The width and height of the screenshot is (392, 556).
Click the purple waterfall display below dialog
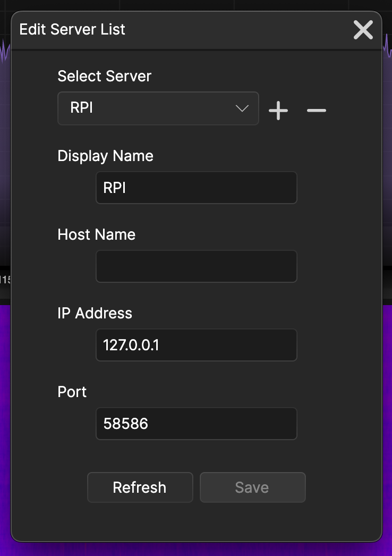(x=197, y=549)
